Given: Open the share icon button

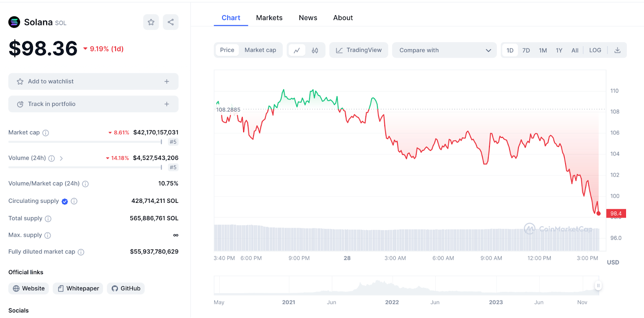Looking at the screenshot, I should pos(171,22).
